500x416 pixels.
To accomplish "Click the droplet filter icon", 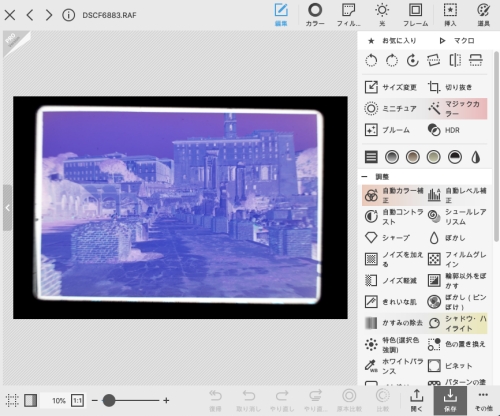I will point(476,157).
